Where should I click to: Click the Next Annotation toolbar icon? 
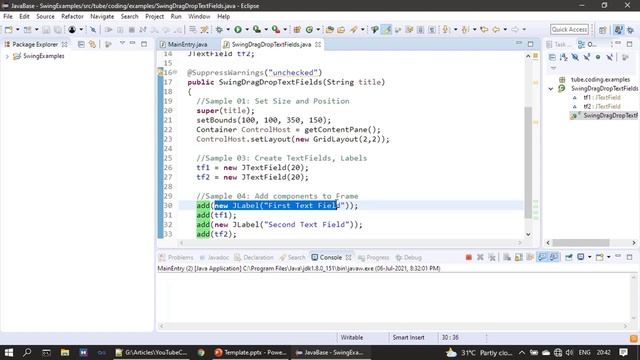(446, 29)
